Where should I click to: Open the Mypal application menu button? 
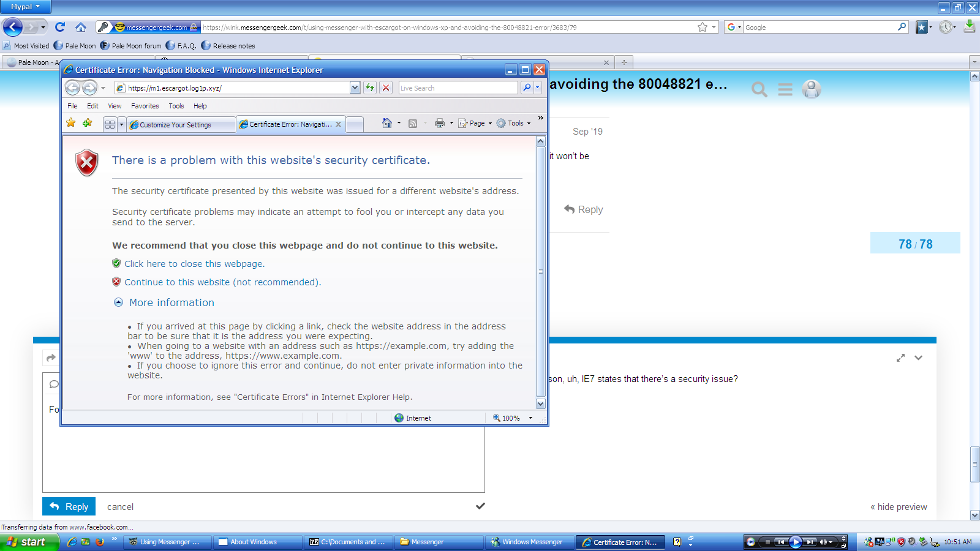[25, 7]
